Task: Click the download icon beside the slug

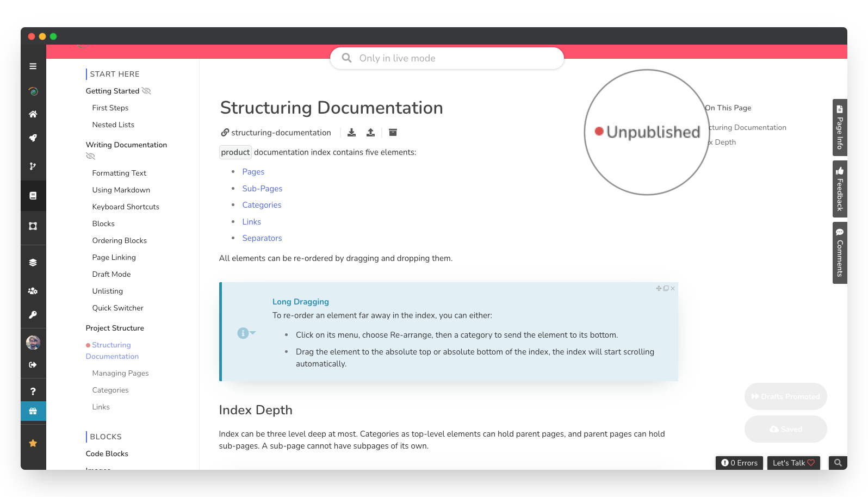Action: [x=352, y=133]
